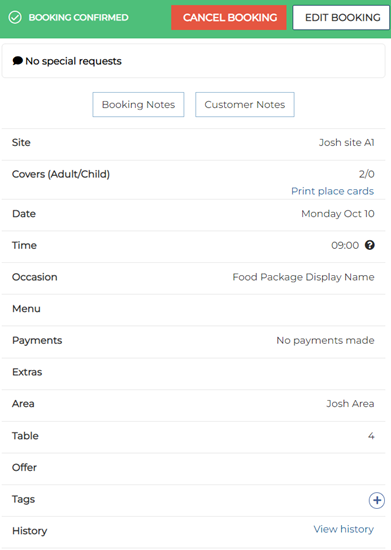Print place cards for this booking
The image size is (391, 550).
pos(332,191)
